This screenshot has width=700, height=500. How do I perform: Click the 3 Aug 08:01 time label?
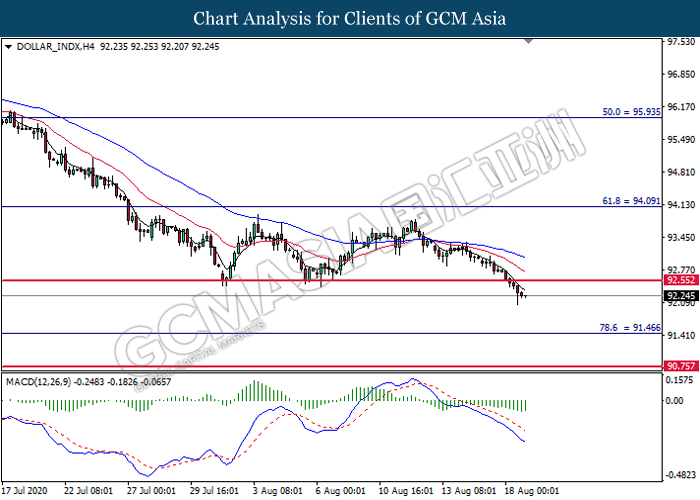[278, 491]
